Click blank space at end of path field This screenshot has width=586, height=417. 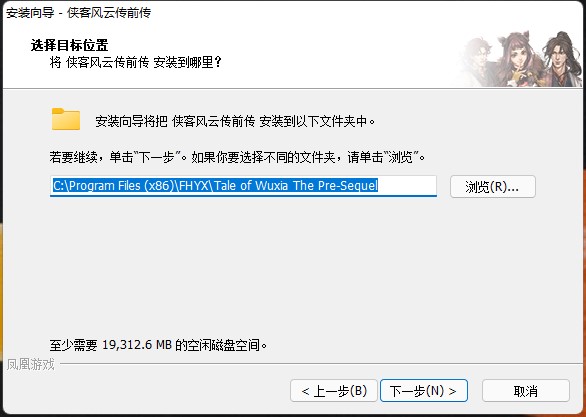pos(407,186)
